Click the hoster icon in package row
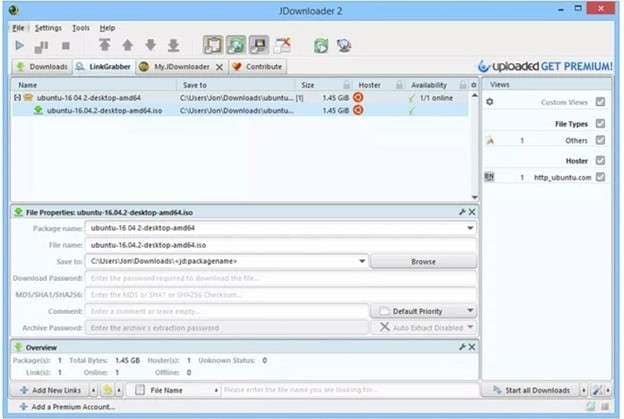The image size is (624, 419). pos(358,97)
